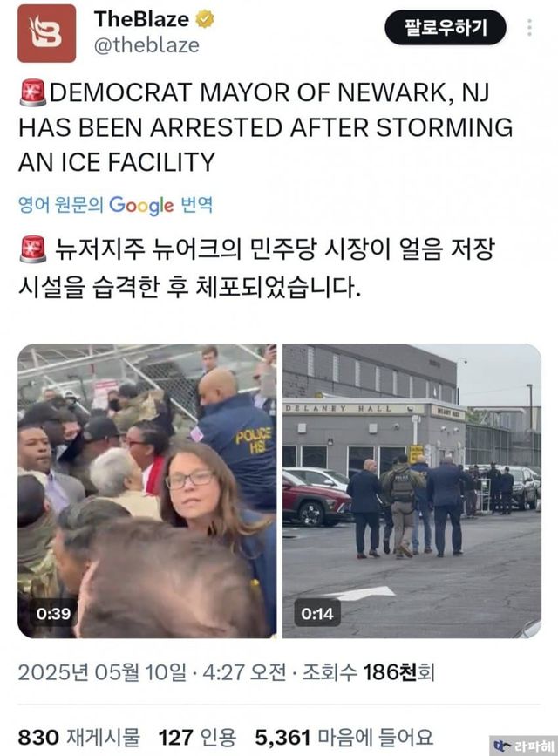Click the gold verified badge next to TheBlaze
558x756 pixels.
click(205, 19)
